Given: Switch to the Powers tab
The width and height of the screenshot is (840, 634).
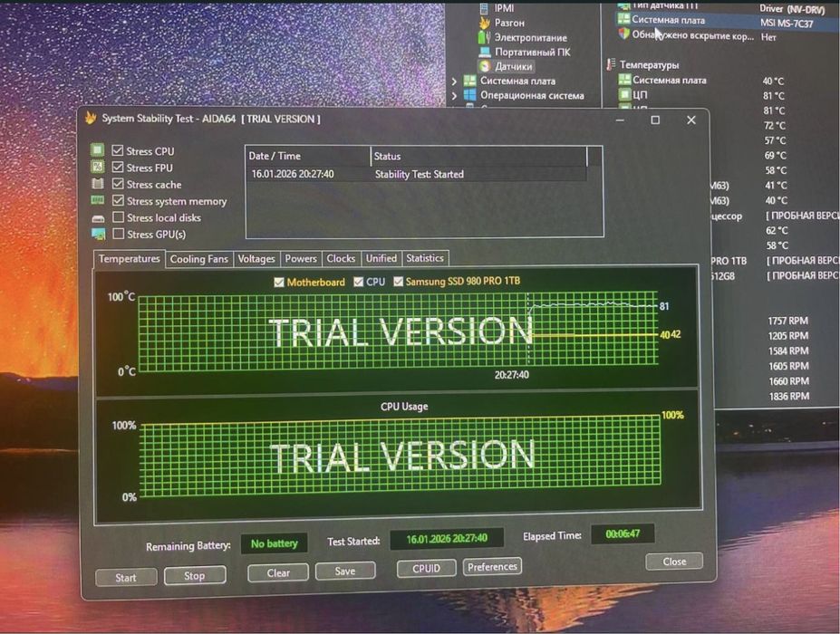Looking at the screenshot, I should point(301,258).
